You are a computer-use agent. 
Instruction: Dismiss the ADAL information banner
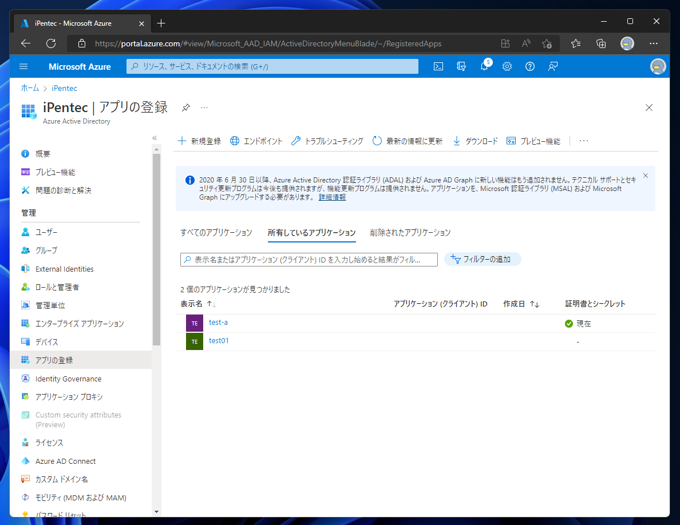click(645, 176)
